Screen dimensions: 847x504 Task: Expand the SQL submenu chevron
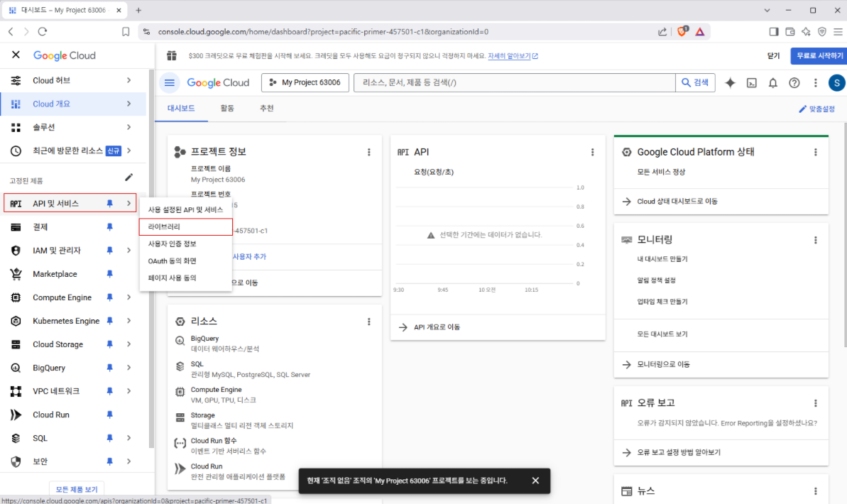pos(129,438)
